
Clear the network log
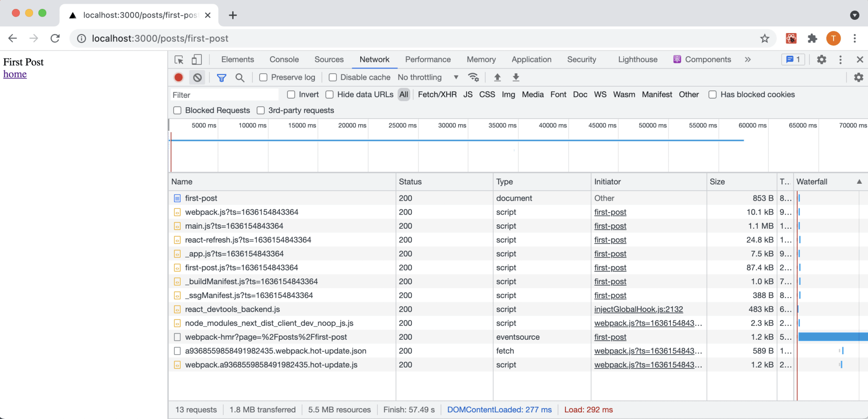pos(198,77)
